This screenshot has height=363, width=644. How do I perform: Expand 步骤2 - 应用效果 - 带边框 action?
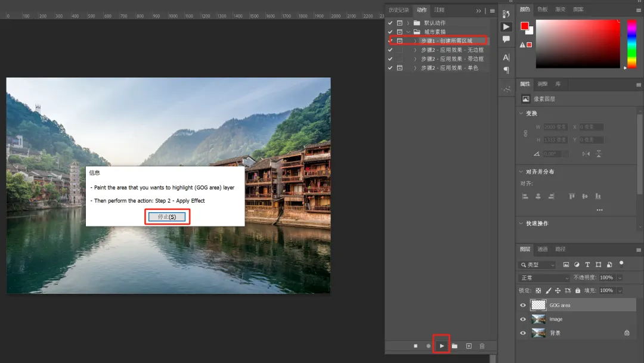tap(415, 59)
